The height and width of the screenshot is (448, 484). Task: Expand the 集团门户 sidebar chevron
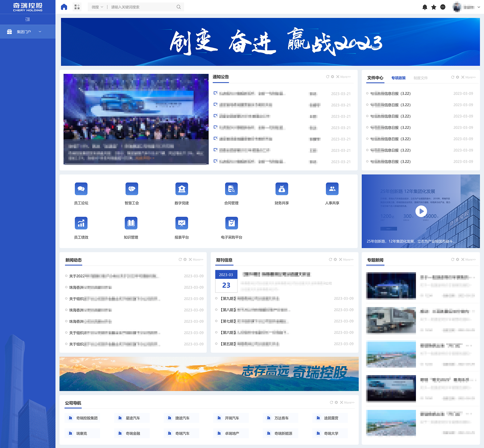[x=40, y=31]
